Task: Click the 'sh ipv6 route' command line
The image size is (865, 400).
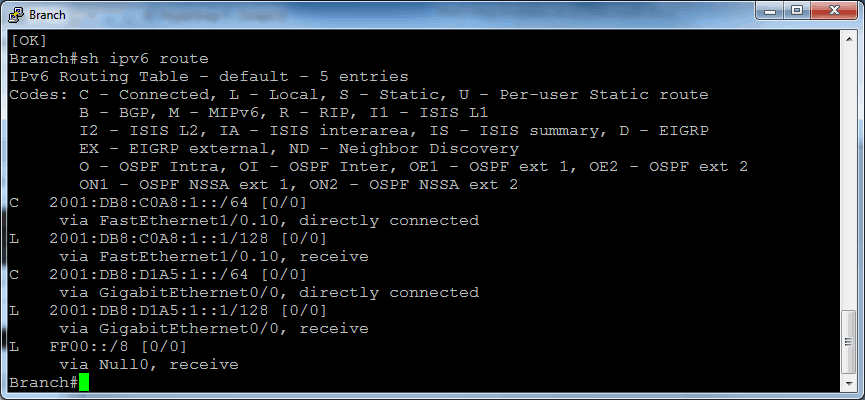Action: tap(109, 58)
